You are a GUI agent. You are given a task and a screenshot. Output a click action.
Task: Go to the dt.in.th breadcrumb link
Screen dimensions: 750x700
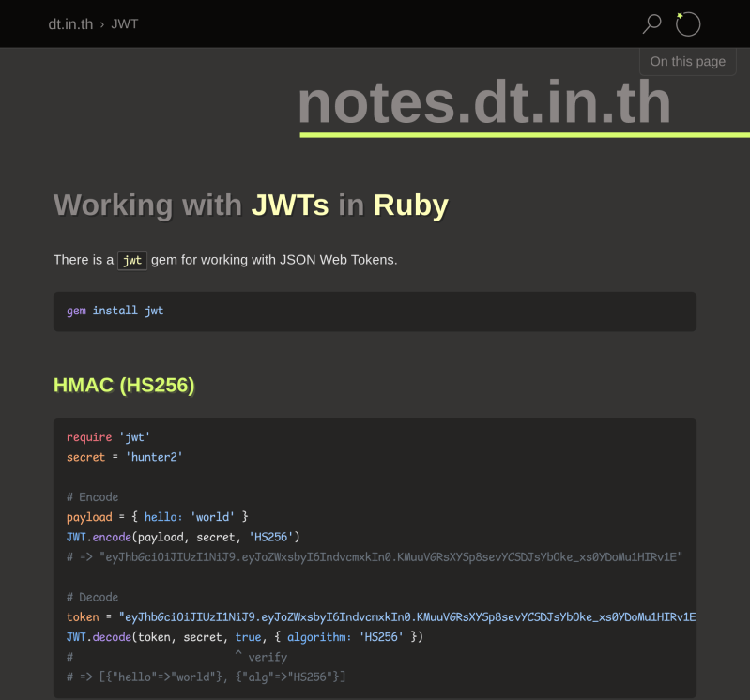coord(70,23)
